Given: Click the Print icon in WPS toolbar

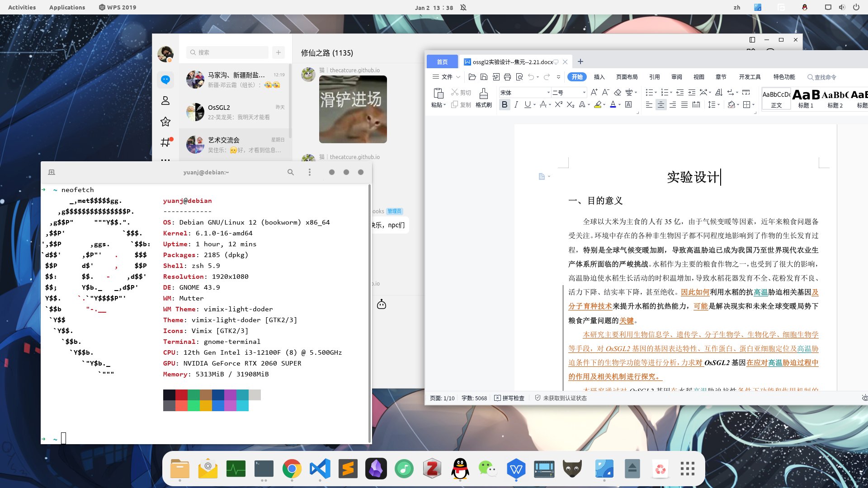Looking at the screenshot, I should (507, 77).
